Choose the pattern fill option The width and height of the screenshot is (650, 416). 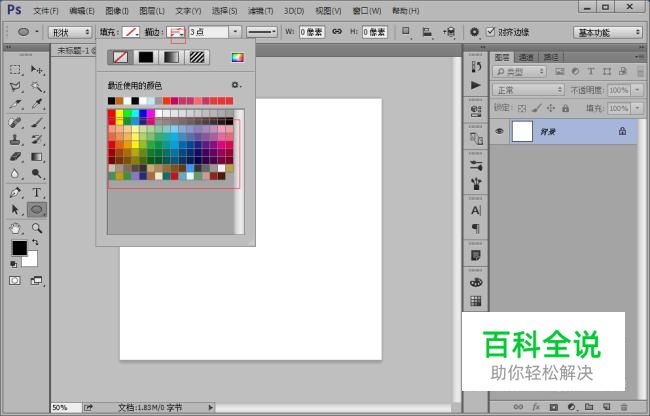click(x=197, y=57)
